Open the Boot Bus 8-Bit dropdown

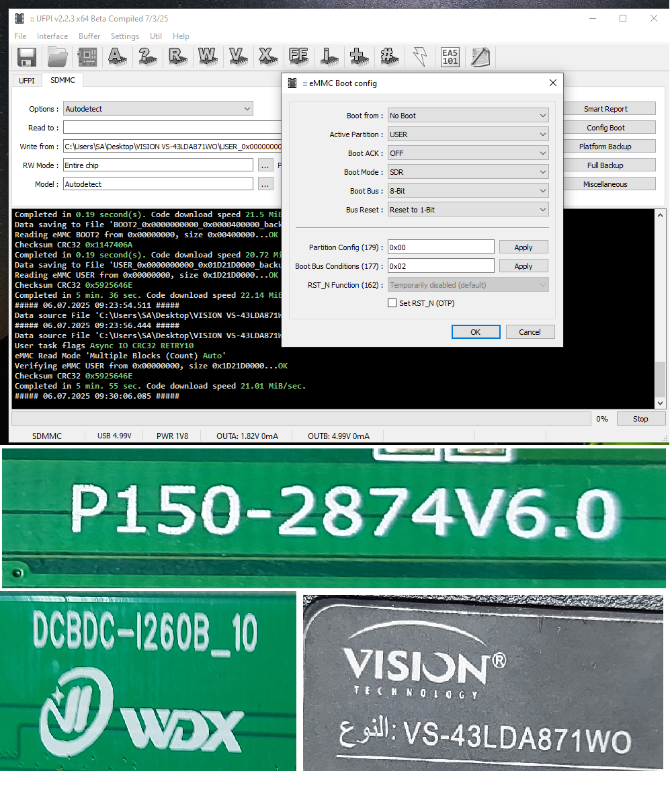[468, 191]
